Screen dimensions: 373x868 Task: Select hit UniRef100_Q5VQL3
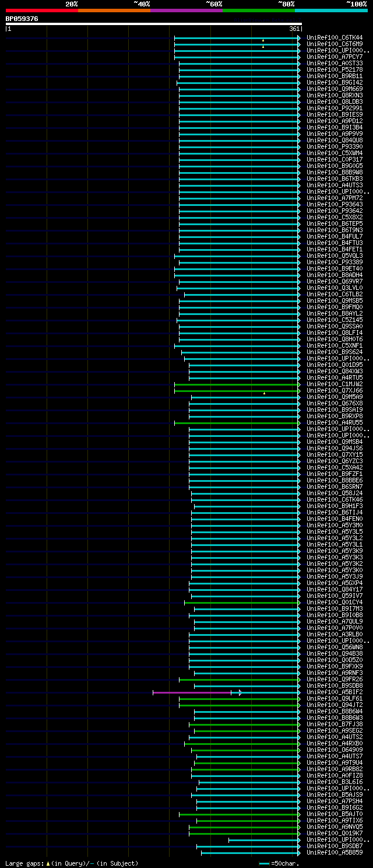pyautogui.click(x=334, y=256)
